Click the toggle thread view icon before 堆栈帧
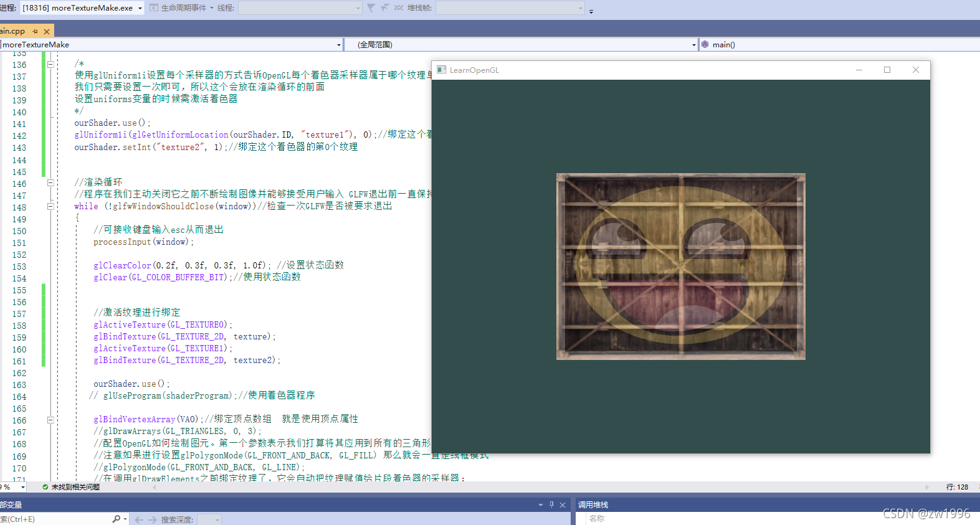 (399, 8)
